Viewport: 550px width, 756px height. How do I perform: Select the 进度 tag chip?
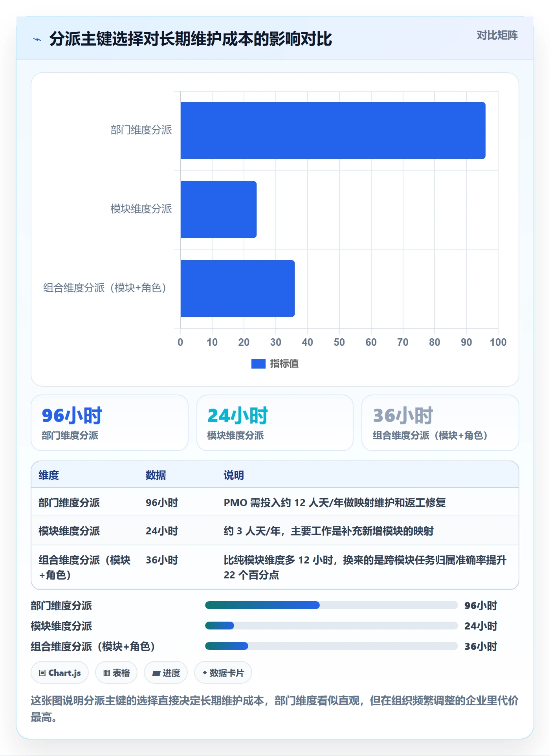[166, 673]
